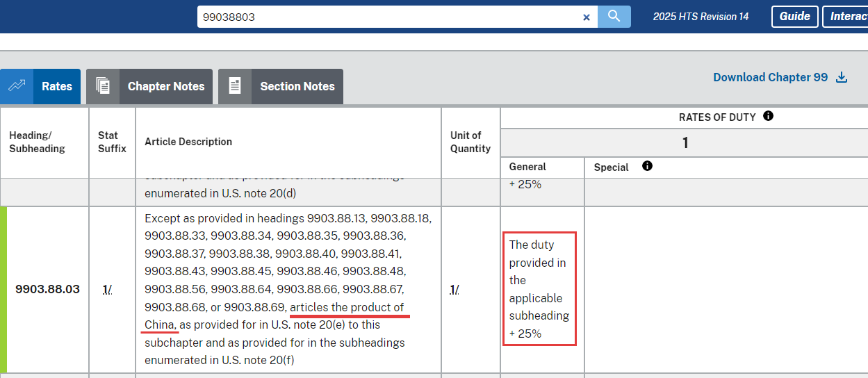The width and height of the screenshot is (868, 378).
Task: Click the 2025 HTS Revision 14 label
Action: (x=701, y=17)
